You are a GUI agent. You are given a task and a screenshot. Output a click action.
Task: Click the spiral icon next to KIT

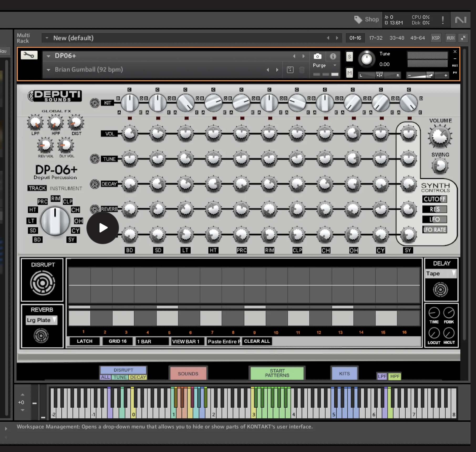coord(95,103)
